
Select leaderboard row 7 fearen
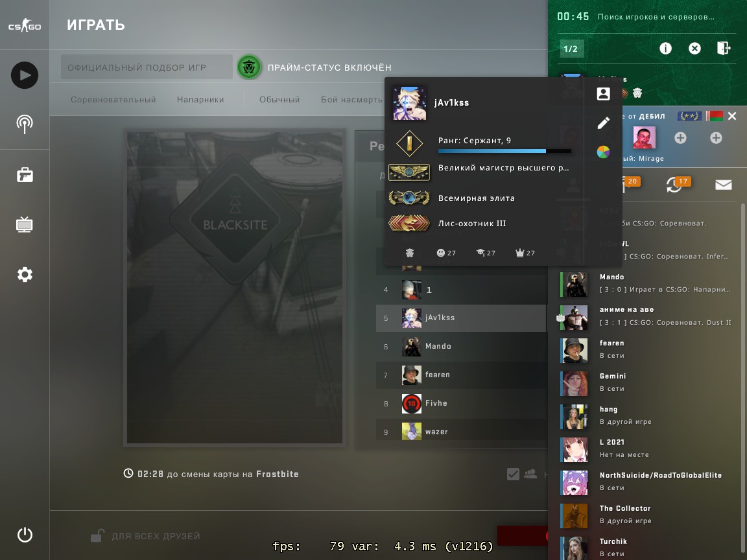tap(460, 375)
